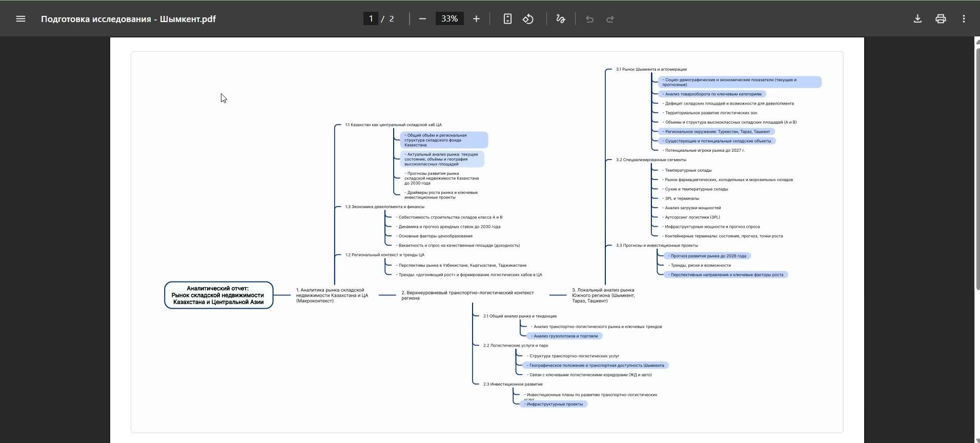This screenshot has width=980, height=443.
Task: Rotate the document counterclockwise
Action: 528,19
